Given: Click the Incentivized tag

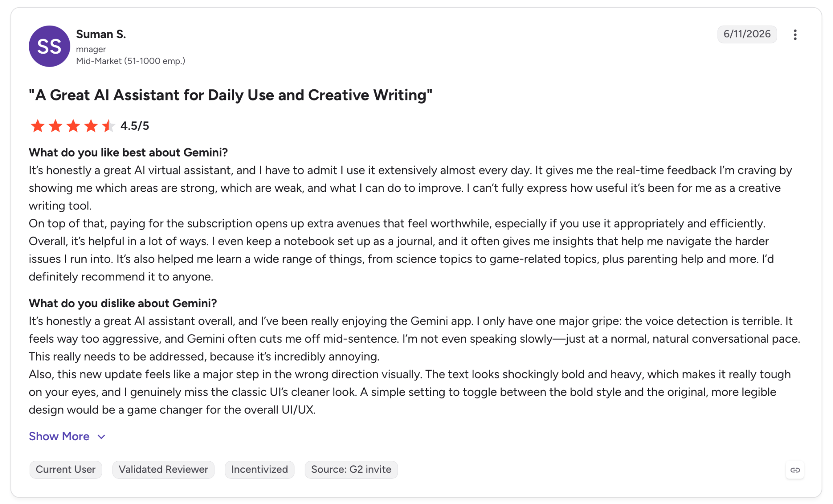Looking at the screenshot, I should coord(259,469).
